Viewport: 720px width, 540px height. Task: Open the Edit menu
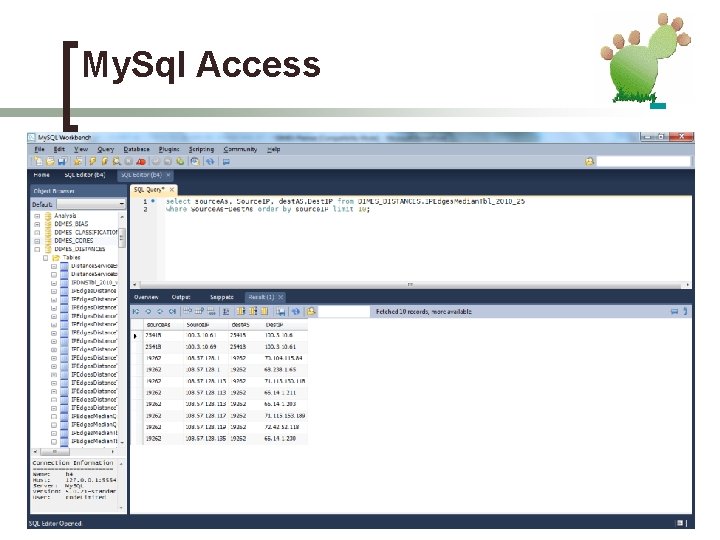coord(59,149)
